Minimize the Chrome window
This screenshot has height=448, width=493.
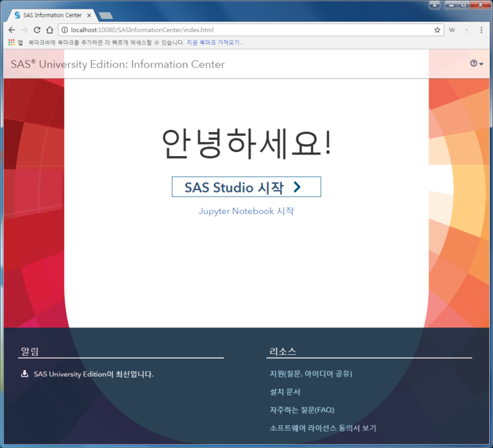pos(452,5)
